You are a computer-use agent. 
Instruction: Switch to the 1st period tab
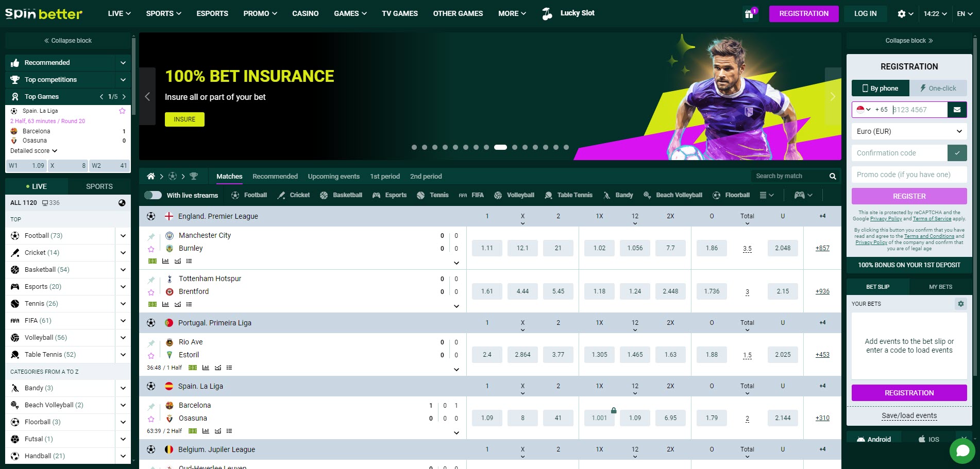click(385, 176)
